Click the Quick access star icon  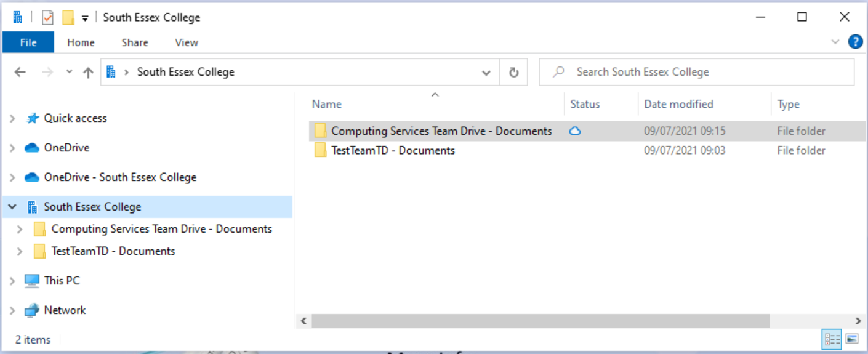coord(32,118)
